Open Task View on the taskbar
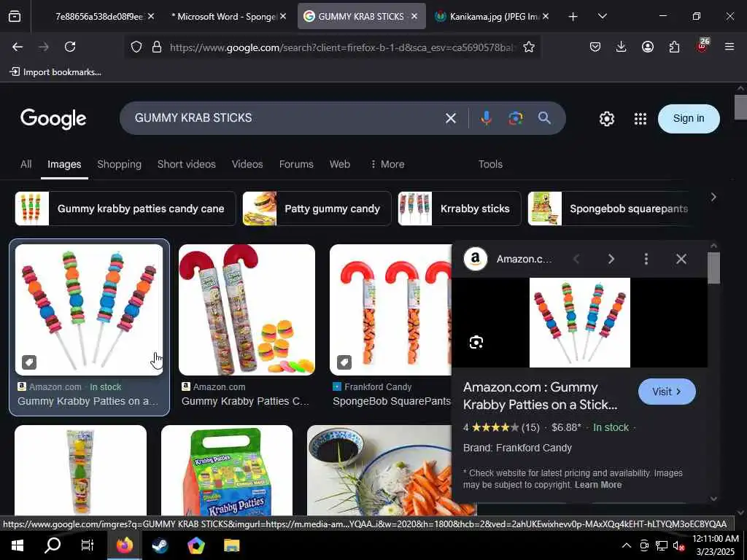This screenshot has width=747, height=560. click(88, 545)
